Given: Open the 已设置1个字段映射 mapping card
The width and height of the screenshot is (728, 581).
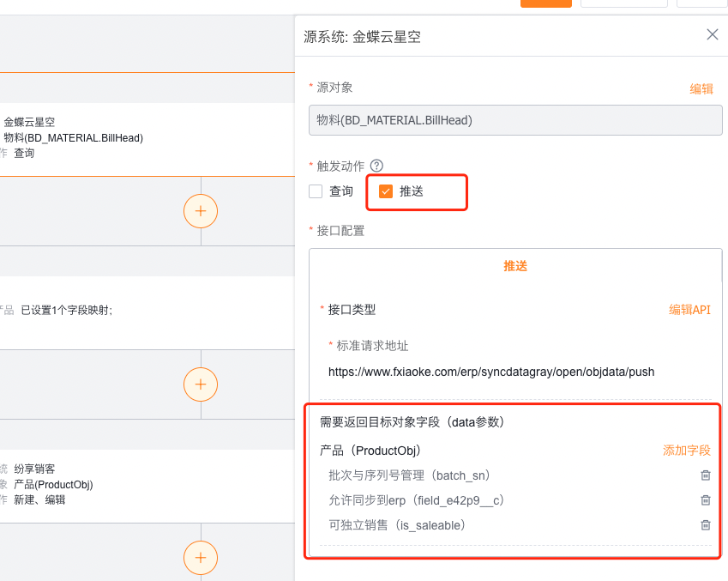Looking at the screenshot, I should [x=147, y=312].
